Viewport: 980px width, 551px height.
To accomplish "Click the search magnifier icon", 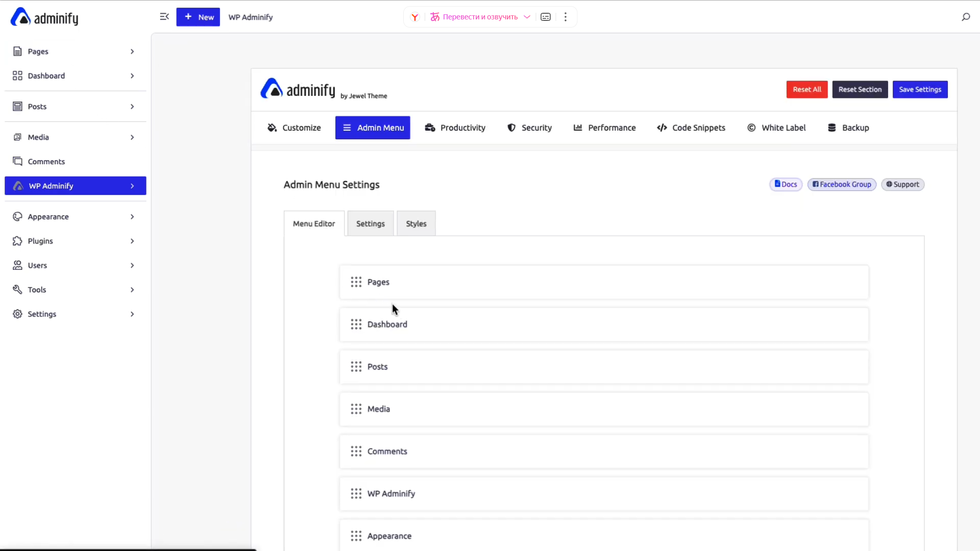I will coord(966,17).
